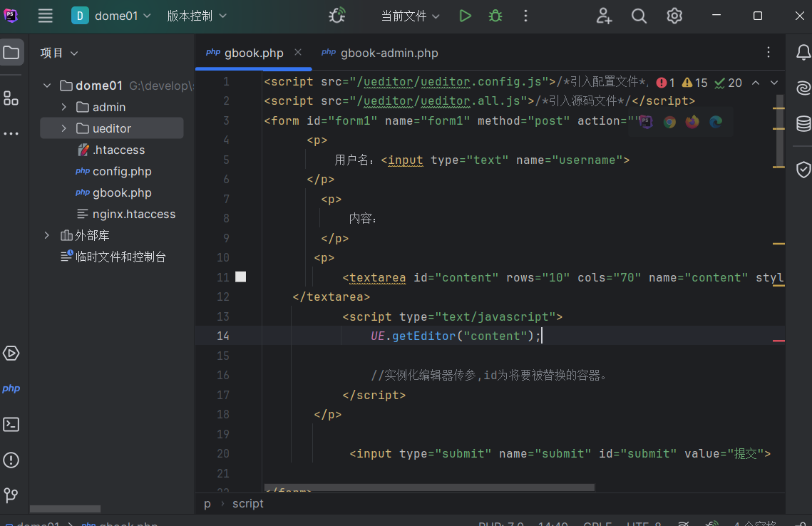812x526 pixels.
Task: Open the shield tool window icon
Action: [x=803, y=170]
